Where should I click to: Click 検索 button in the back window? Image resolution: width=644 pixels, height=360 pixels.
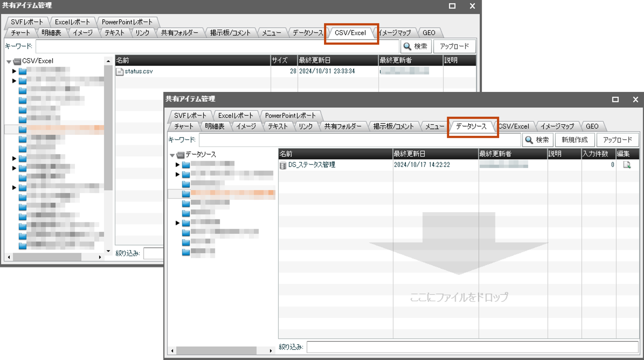tap(416, 46)
